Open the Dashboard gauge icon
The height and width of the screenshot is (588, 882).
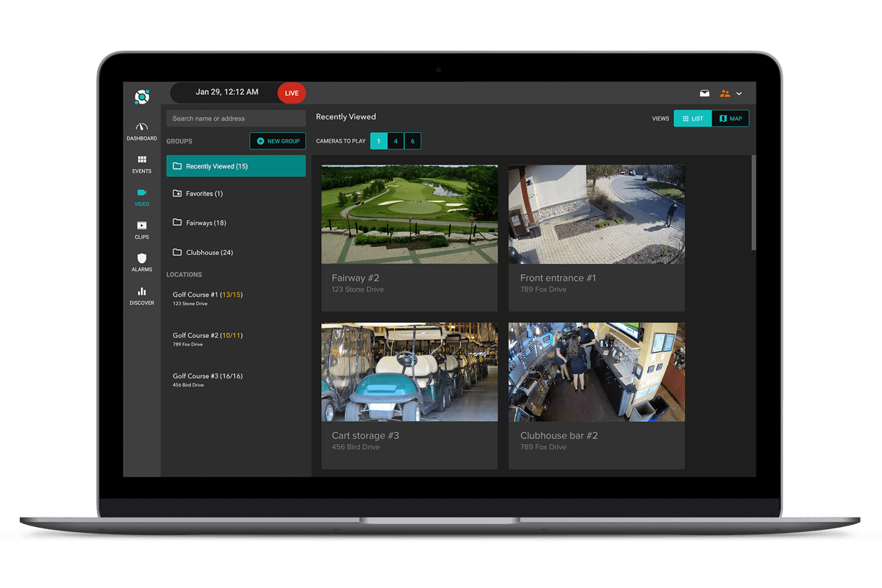142,127
